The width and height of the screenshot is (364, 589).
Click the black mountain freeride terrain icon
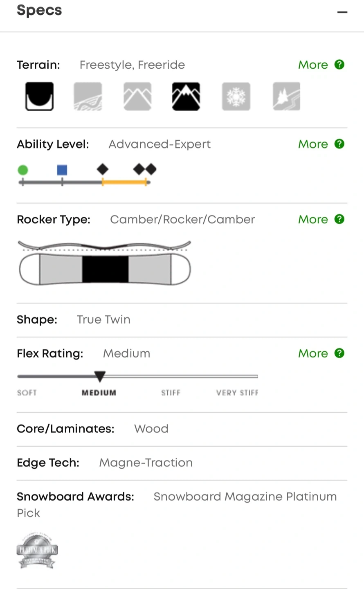[186, 97]
